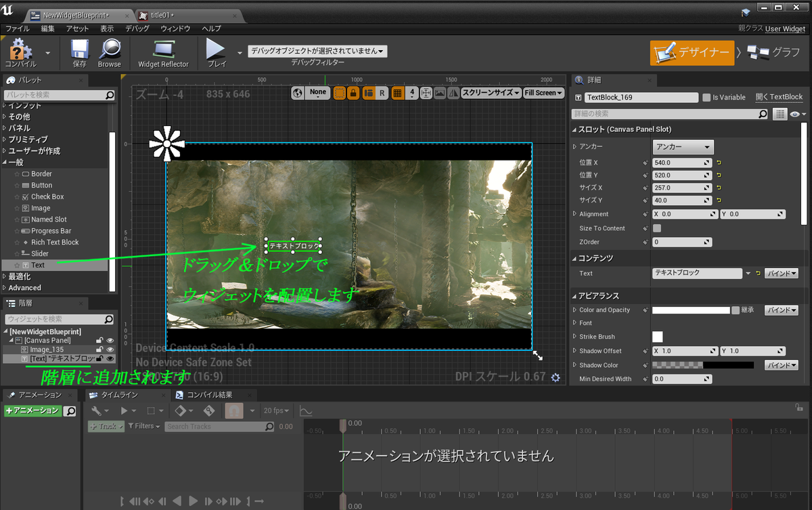Expand the Alignment property row

click(574, 214)
